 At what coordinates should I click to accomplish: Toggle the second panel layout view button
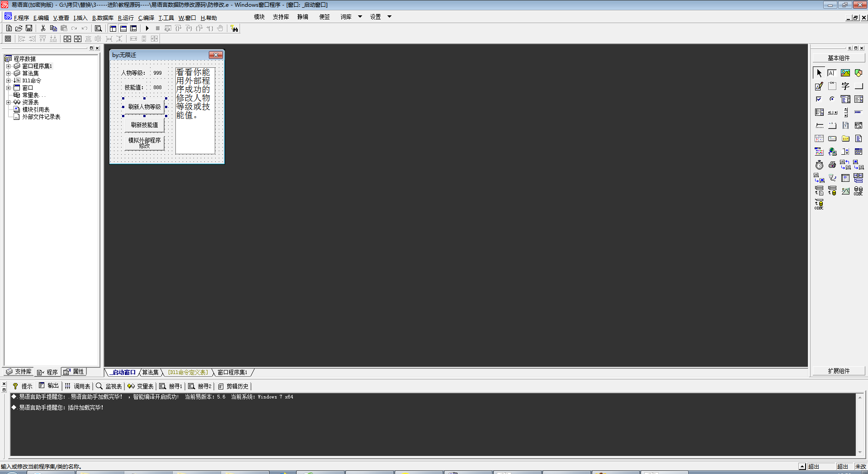pos(123,28)
